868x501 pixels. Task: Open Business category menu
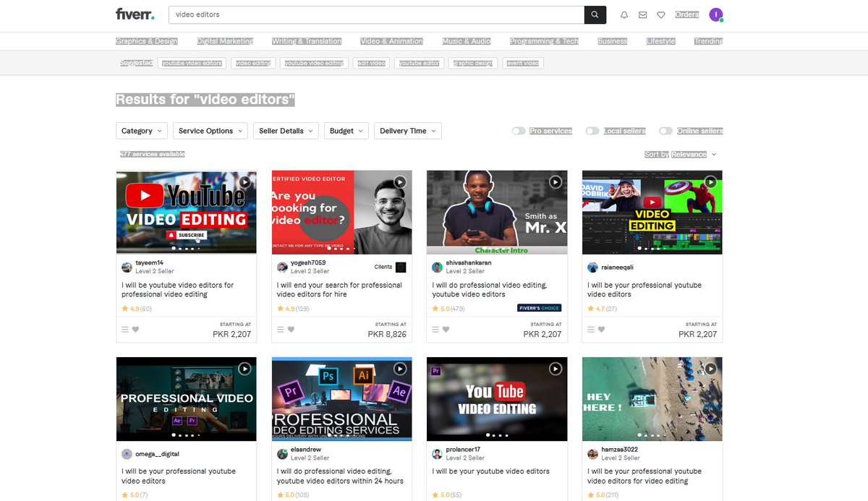(613, 41)
